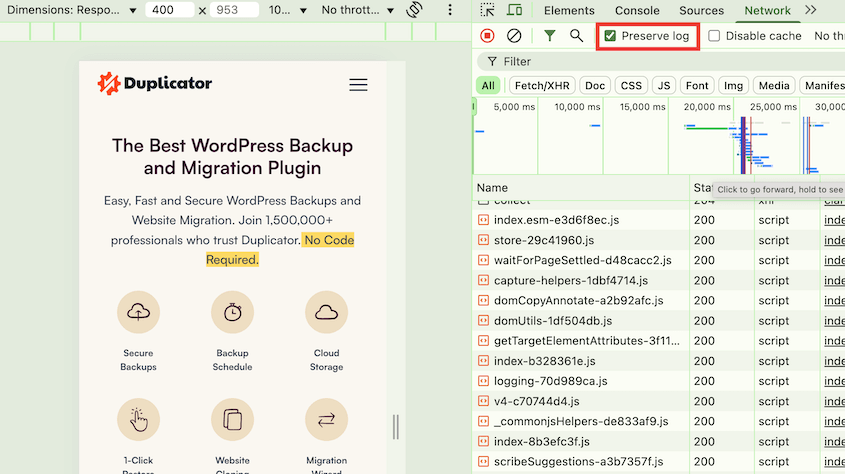
Task: Click initiator link of index.esm-e3d6f8ec.js row
Action: [x=834, y=220]
